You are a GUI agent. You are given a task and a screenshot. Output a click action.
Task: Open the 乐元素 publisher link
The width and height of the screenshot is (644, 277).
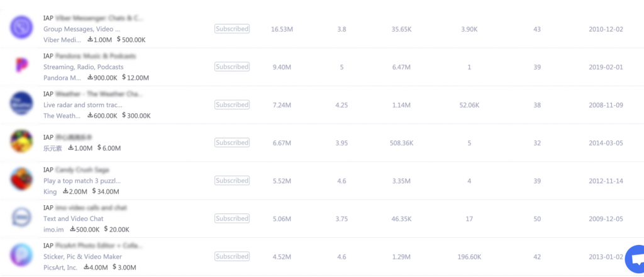pyautogui.click(x=53, y=149)
